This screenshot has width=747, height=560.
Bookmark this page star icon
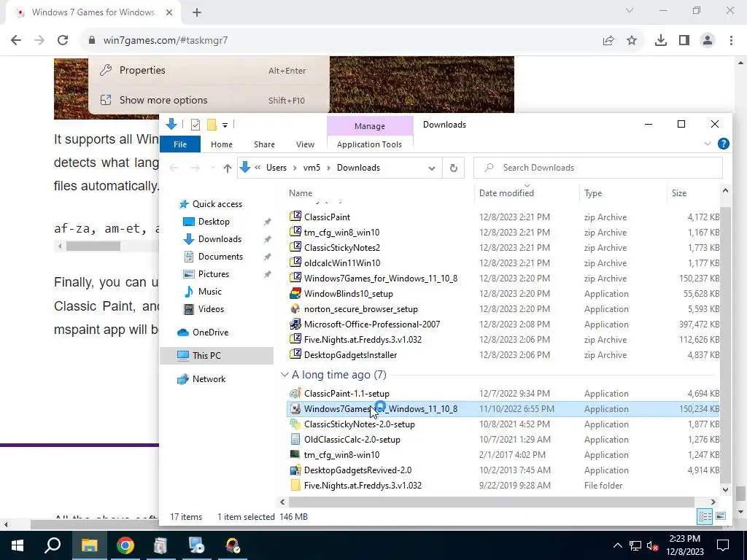pyautogui.click(x=632, y=41)
